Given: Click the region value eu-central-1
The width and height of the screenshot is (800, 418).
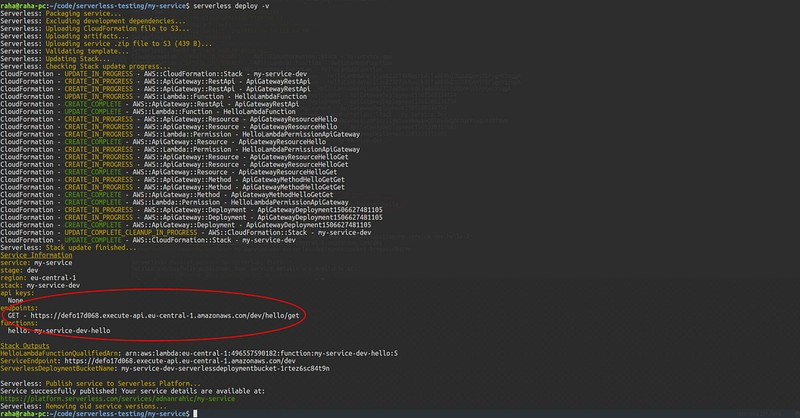Looking at the screenshot, I should tap(53, 278).
